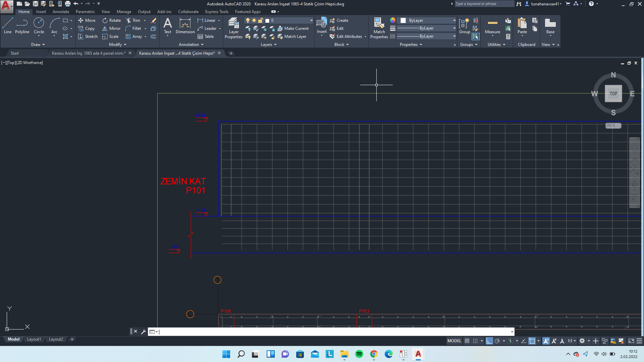644x362 pixels.
Task: Open Spotify from the taskbar
Action: 359,354
